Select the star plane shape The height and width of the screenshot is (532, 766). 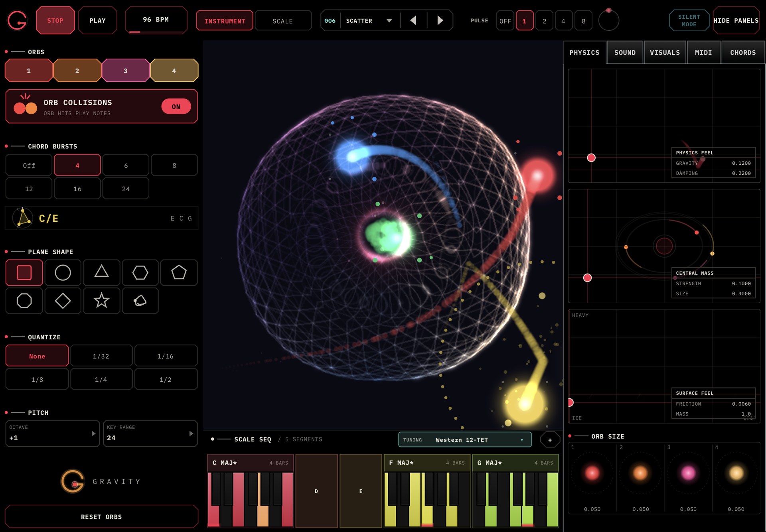pyautogui.click(x=101, y=300)
